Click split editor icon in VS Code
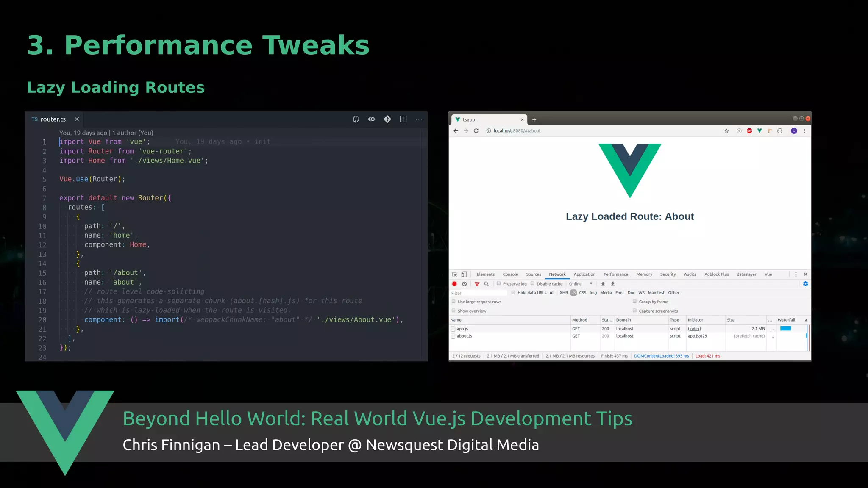 coord(403,119)
